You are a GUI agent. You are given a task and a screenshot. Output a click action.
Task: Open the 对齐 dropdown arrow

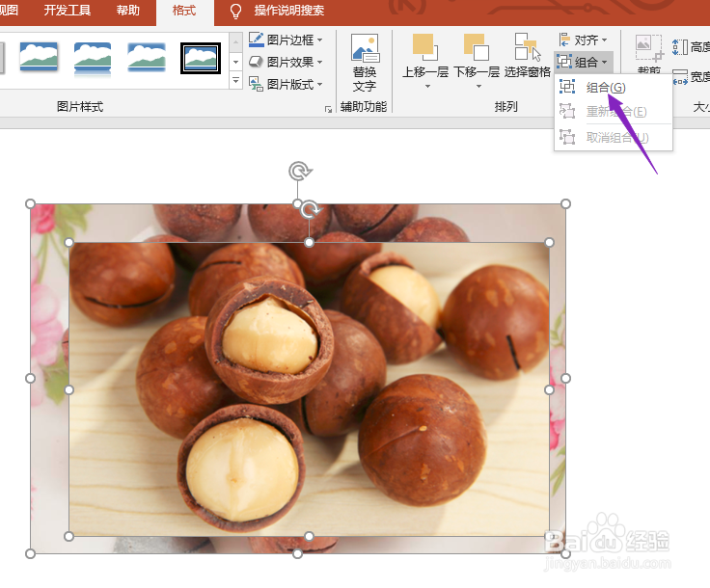(604, 40)
